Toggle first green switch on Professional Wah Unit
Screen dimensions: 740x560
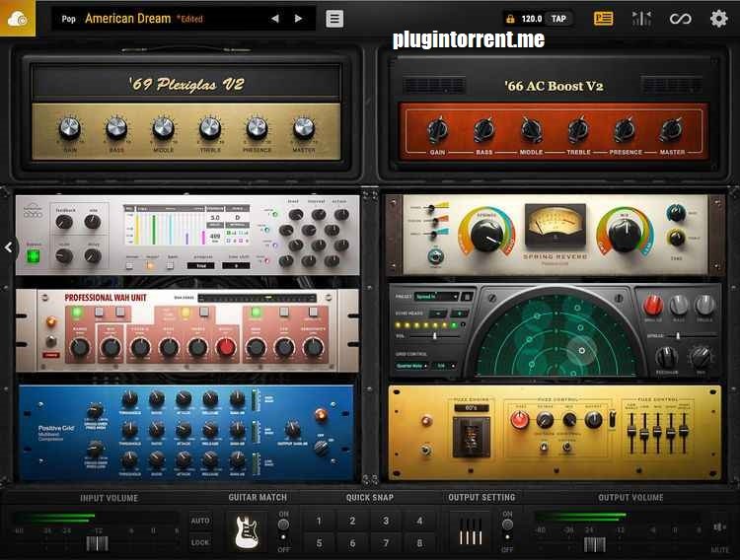[x=76, y=312]
